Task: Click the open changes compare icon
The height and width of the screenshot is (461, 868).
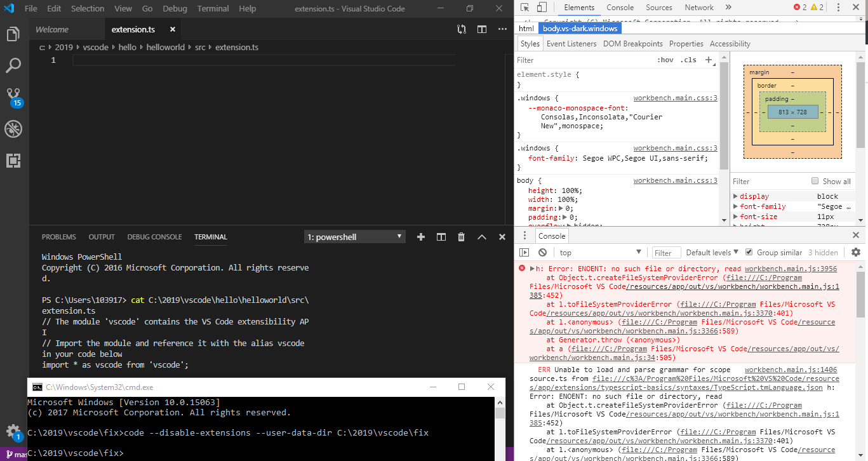Action: [x=462, y=29]
